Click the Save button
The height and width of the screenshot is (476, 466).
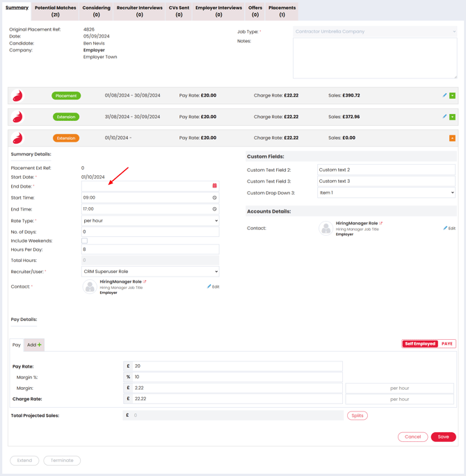coord(443,437)
